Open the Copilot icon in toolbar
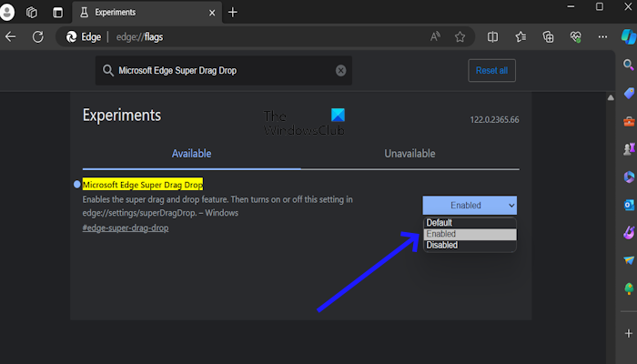 628,36
